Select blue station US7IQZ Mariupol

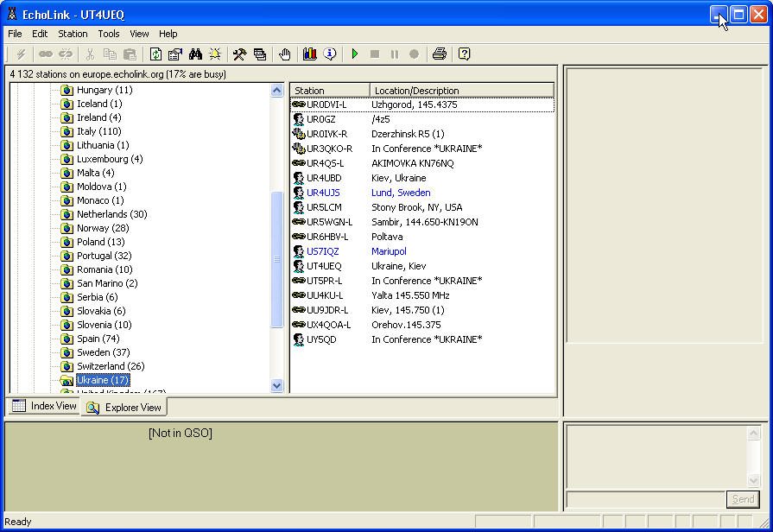coord(422,251)
